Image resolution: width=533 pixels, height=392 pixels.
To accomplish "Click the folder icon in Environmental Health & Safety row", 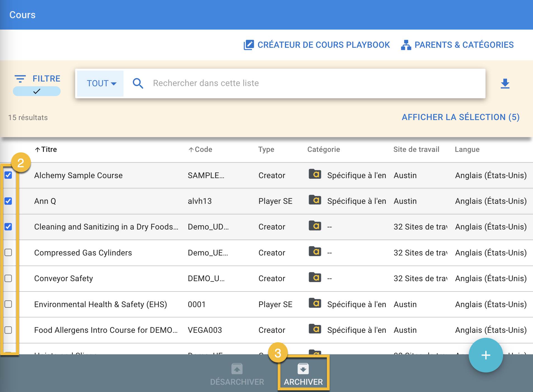I will pyautogui.click(x=315, y=303).
